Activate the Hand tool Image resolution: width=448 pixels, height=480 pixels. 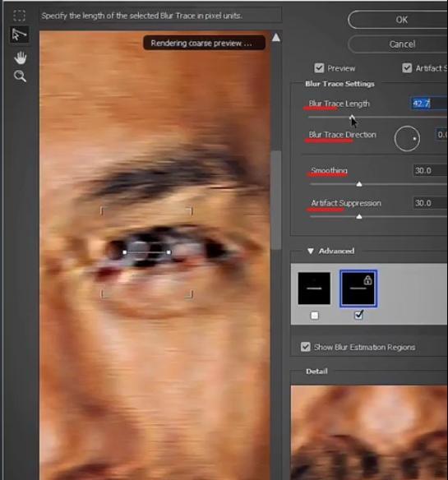(x=21, y=58)
